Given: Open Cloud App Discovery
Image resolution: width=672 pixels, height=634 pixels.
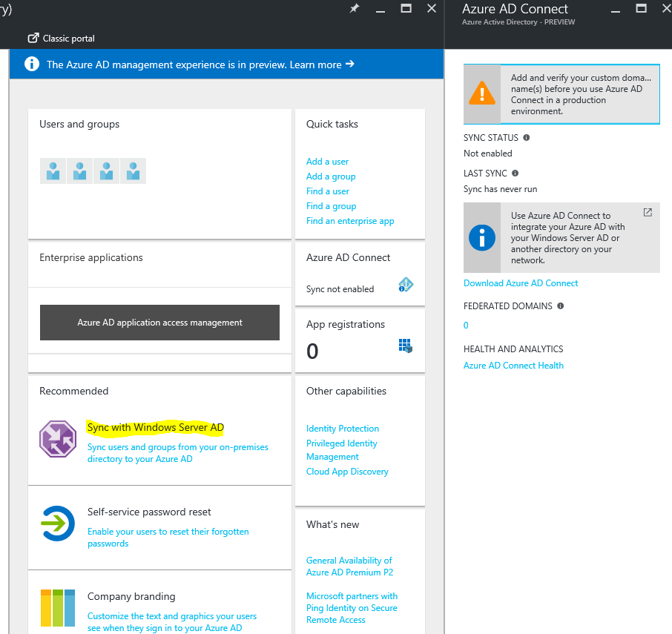Looking at the screenshot, I should click(347, 471).
